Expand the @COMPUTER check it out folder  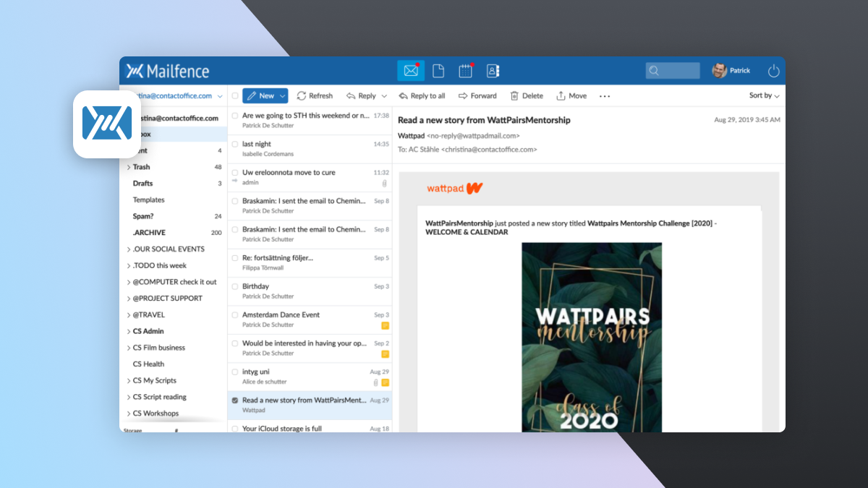point(129,282)
